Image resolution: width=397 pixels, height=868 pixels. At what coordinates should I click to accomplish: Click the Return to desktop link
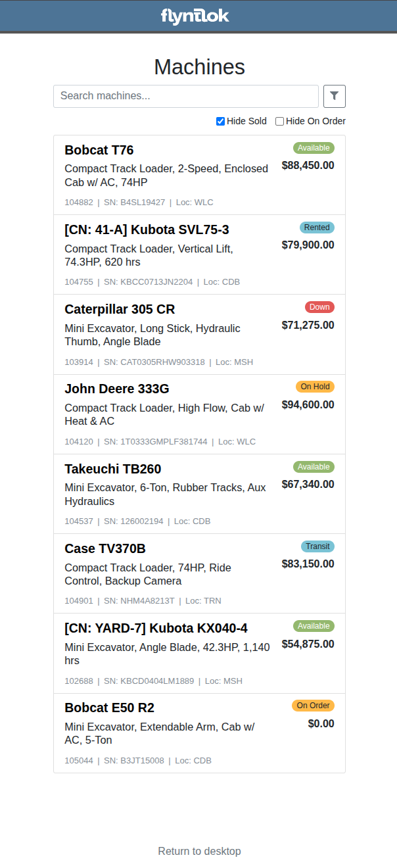click(199, 851)
